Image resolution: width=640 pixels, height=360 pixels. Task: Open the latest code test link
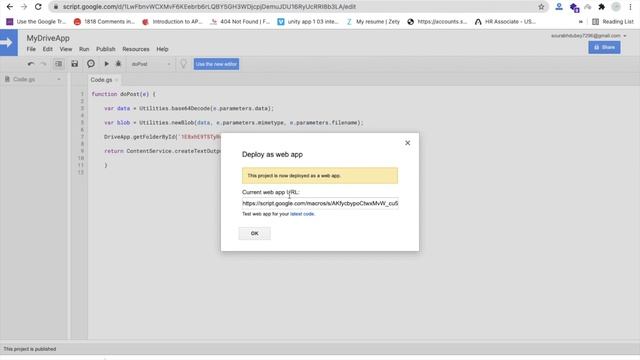coord(302,214)
